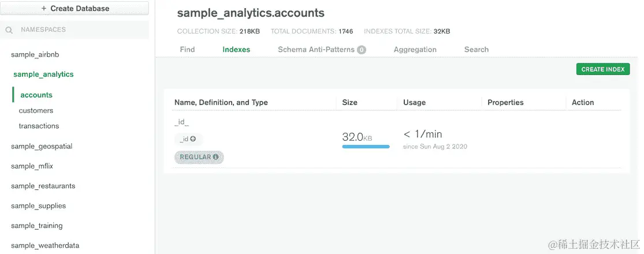644x254 pixels.
Task: Click the Create Database button
Action: [75, 8]
